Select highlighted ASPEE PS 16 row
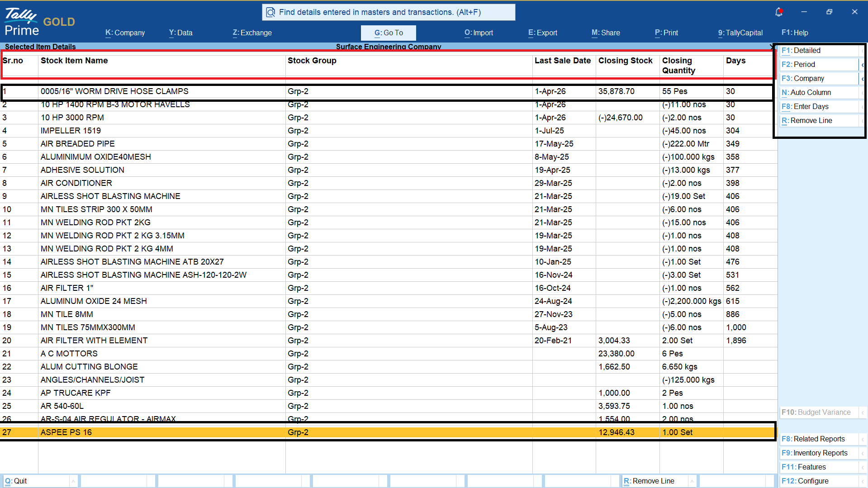Viewport: 868px width, 488px height. (x=388, y=432)
